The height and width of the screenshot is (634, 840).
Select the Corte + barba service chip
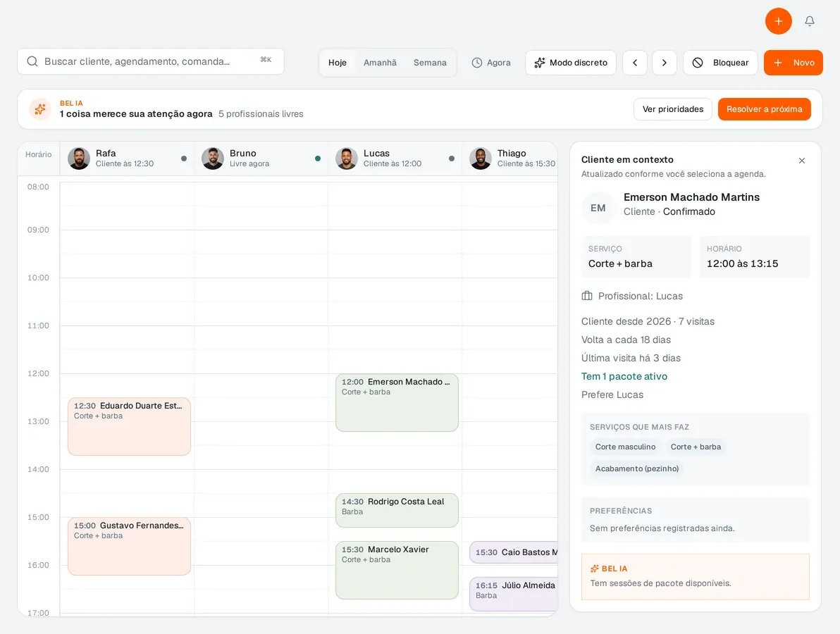pos(696,447)
